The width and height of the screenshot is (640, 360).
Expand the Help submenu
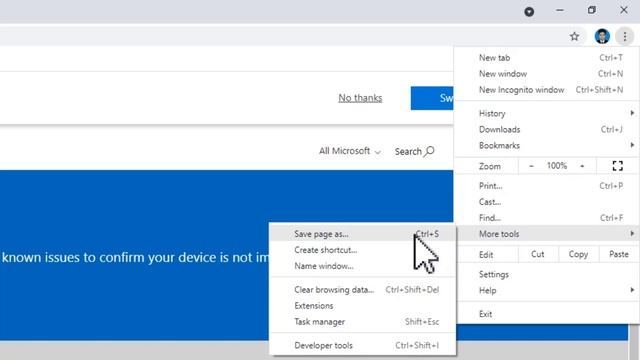(547, 290)
